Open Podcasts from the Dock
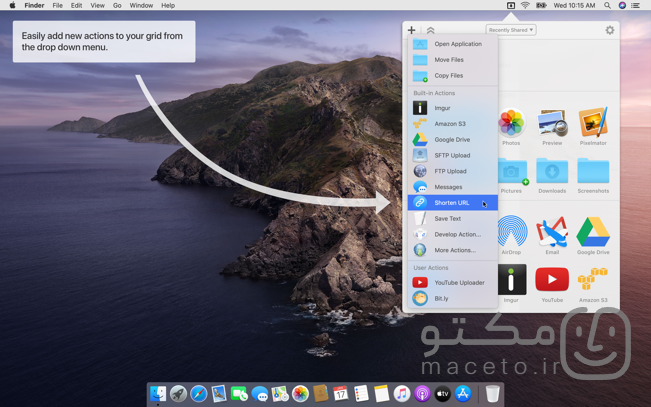 coord(422,393)
